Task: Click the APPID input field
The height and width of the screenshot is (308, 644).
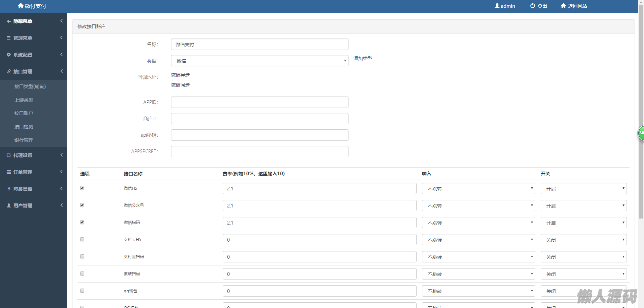Action: 259,102
